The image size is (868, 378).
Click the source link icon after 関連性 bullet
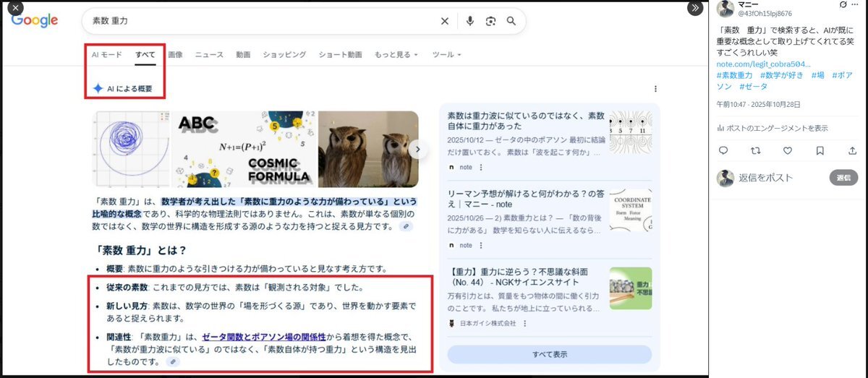173,361
